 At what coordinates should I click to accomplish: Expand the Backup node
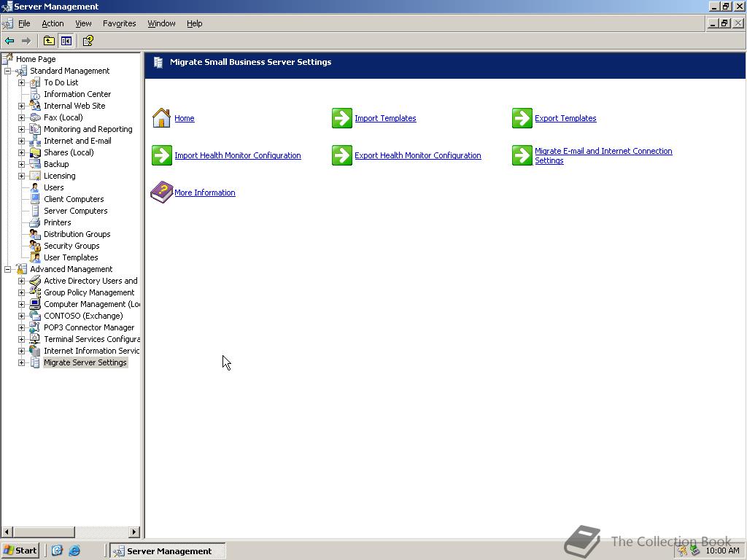coord(21,164)
